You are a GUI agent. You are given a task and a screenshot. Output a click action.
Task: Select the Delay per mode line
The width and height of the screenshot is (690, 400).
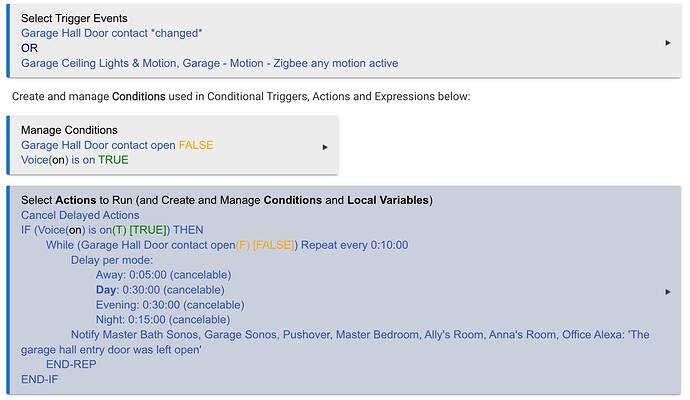[x=112, y=260]
